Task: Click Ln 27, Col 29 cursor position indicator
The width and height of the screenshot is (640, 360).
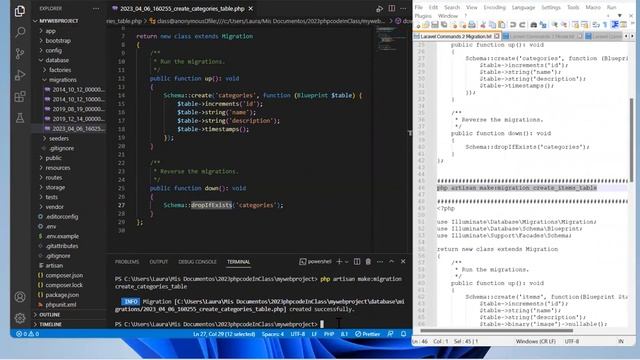Action: tap(224, 334)
